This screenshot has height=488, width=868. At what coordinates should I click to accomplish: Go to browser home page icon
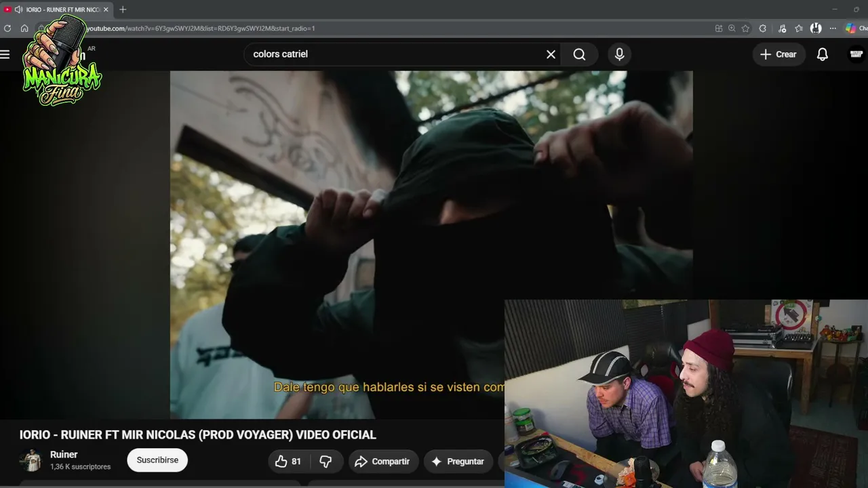pyautogui.click(x=24, y=28)
